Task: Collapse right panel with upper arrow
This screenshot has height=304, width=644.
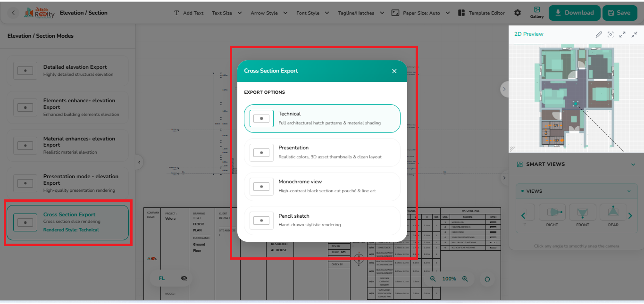Action: (504, 89)
